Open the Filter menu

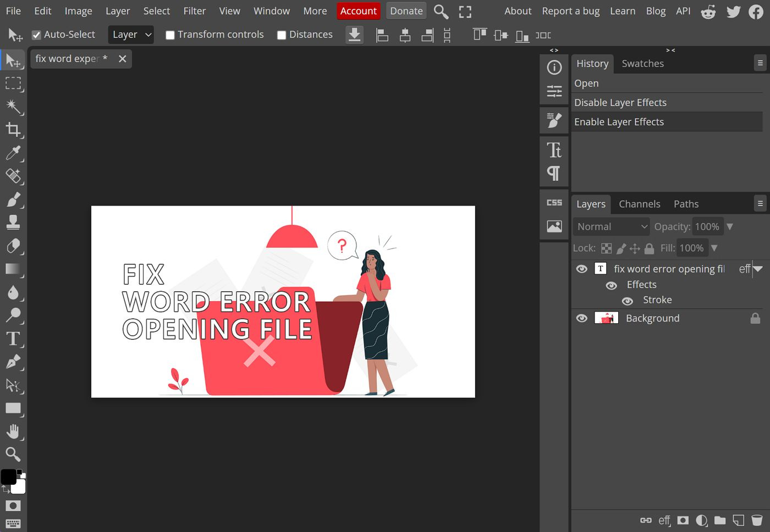(194, 11)
